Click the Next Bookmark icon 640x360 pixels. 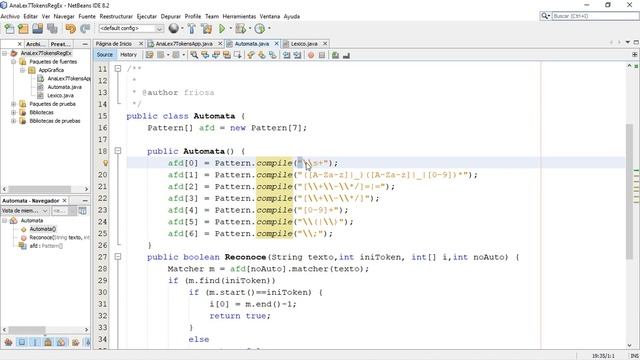click(x=262, y=55)
